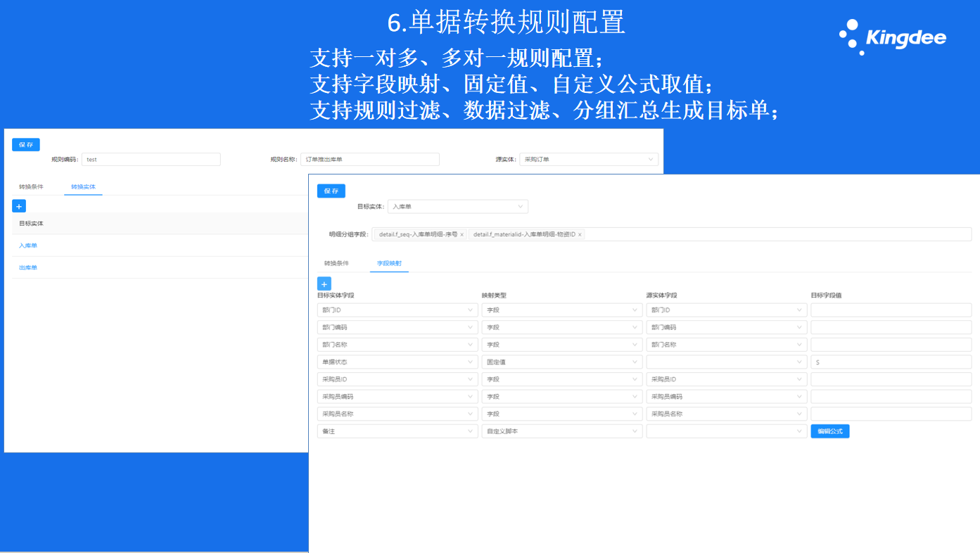
Task: Expand the 目标实体 dropdown showing 入库单
Action: point(457,207)
